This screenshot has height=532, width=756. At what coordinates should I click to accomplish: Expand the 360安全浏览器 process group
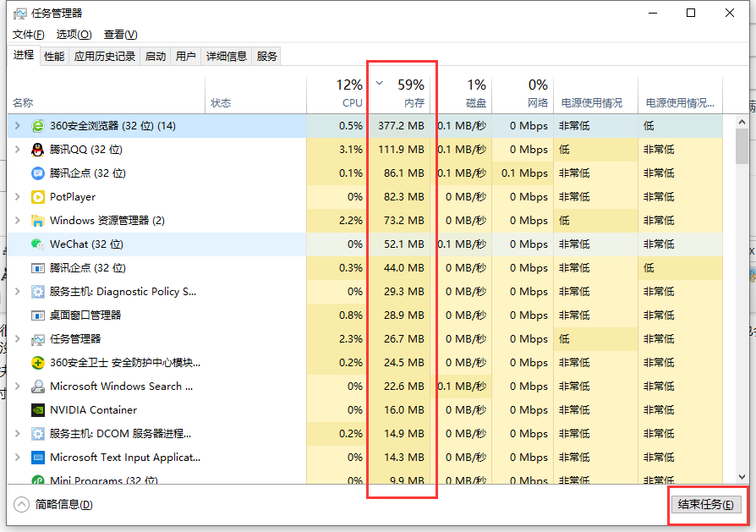[x=18, y=126]
